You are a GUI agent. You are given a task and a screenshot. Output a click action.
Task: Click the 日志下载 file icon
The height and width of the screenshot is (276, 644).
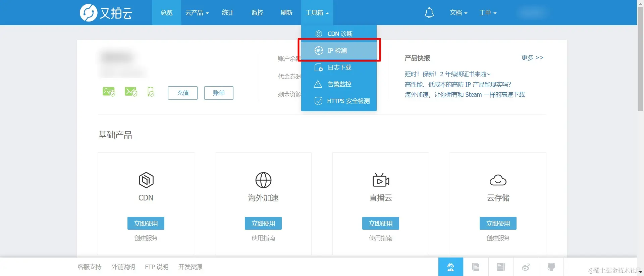click(x=319, y=67)
